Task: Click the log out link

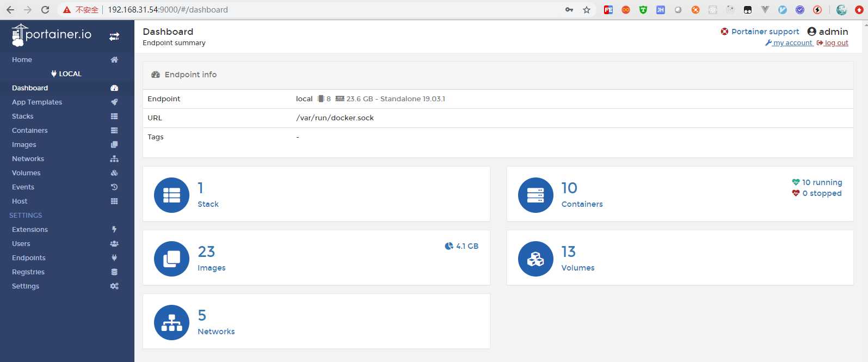Action: pos(833,43)
